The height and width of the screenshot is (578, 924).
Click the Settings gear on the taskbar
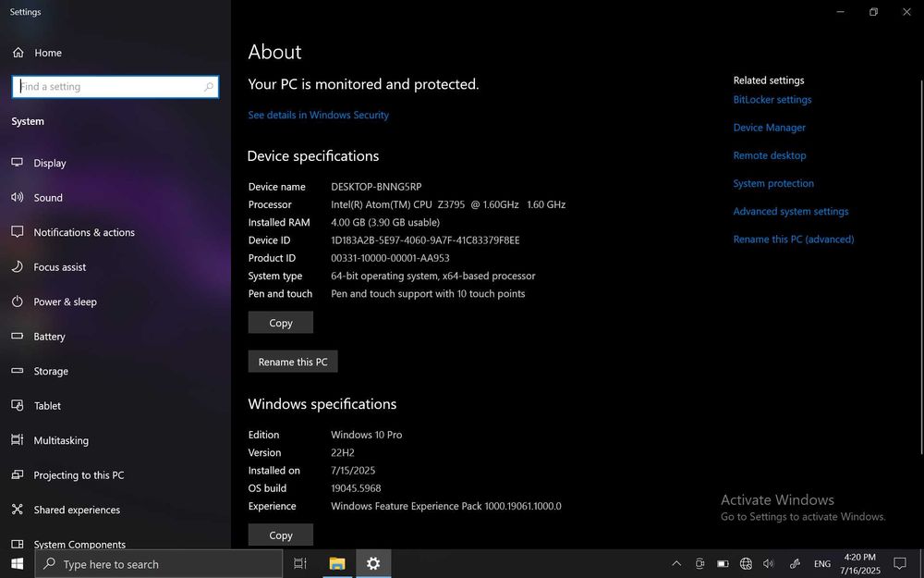373,564
